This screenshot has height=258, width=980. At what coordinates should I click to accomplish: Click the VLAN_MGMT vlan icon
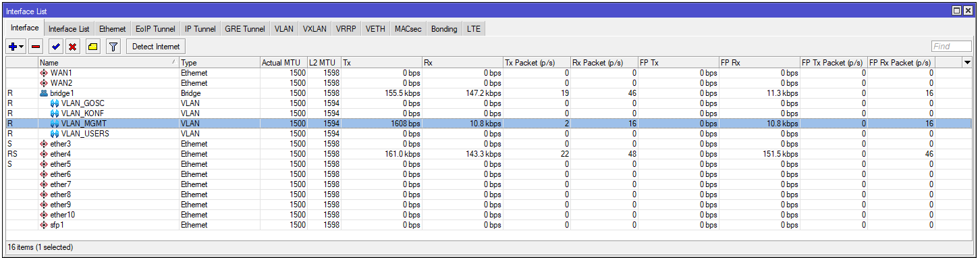55,123
